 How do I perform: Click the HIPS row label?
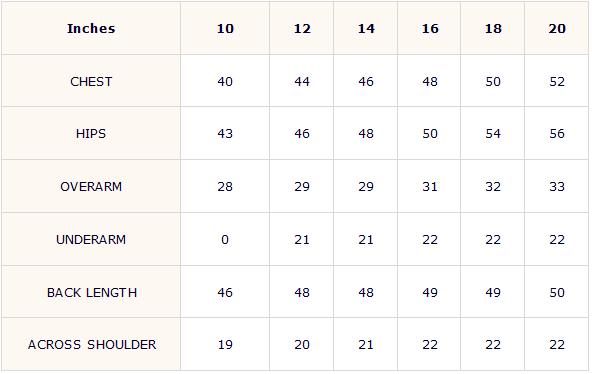[91, 134]
